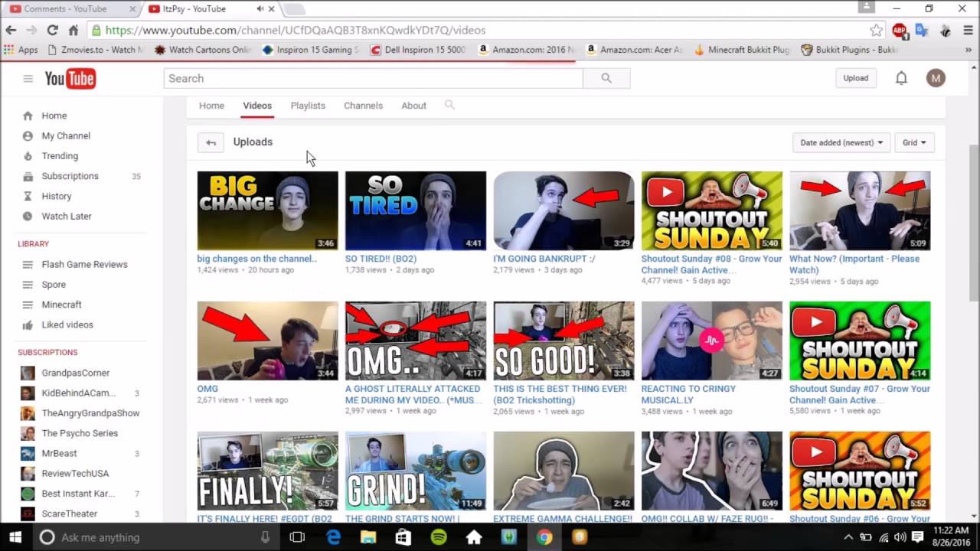Close the ItzPsy - YouTube tab
The image size is (980, 551).
pyautogui.click(x=271, y=9)
